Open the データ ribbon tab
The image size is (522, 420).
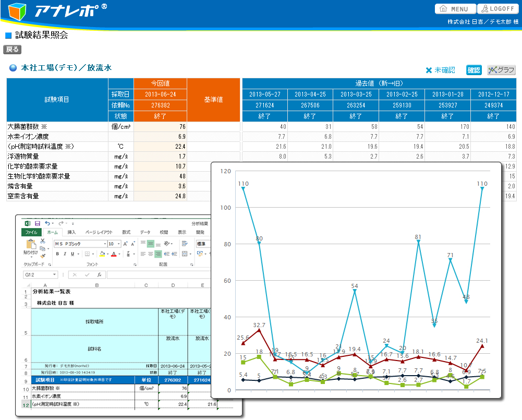[x=145, y=232]
